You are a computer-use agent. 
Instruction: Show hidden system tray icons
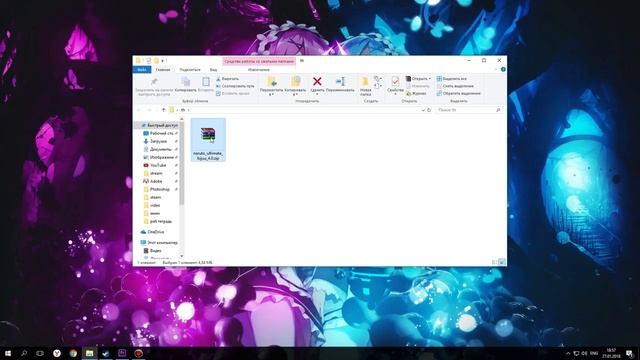pyautogui.click(x=568, y=353)
